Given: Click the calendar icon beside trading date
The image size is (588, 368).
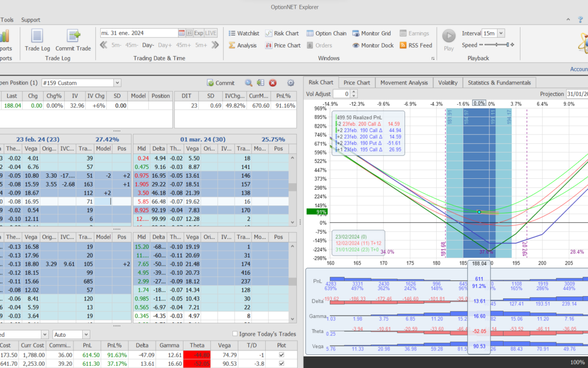Looking at the screenshot, I should click(189, 33).
